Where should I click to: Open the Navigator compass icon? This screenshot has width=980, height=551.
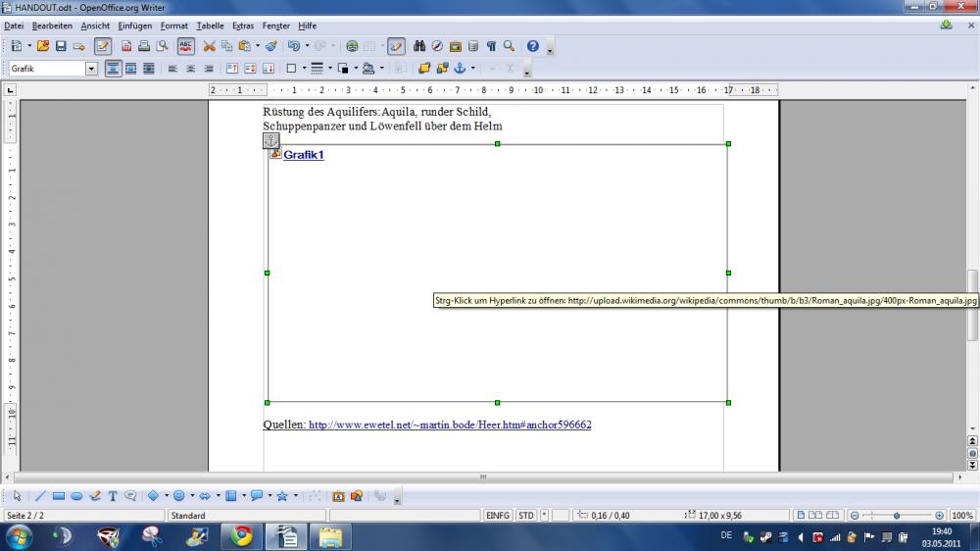point(437,46)
